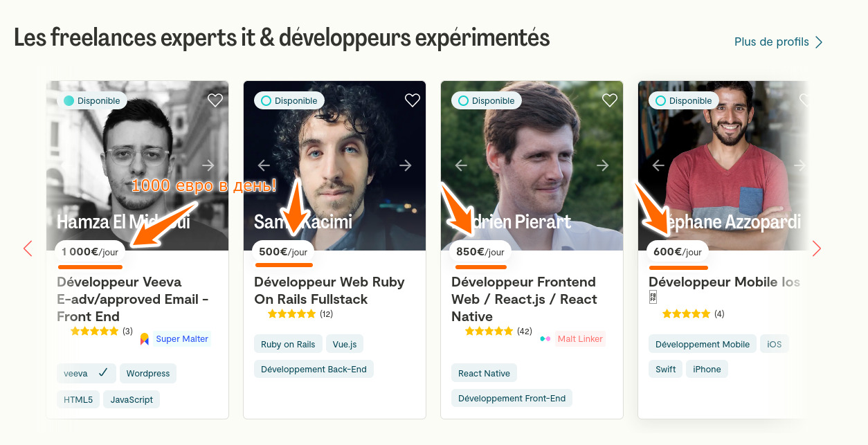This screenshot has width=868, height=445.
Task: Favorite Hamza's profile with heart icon
Action: tap(215, 100)
